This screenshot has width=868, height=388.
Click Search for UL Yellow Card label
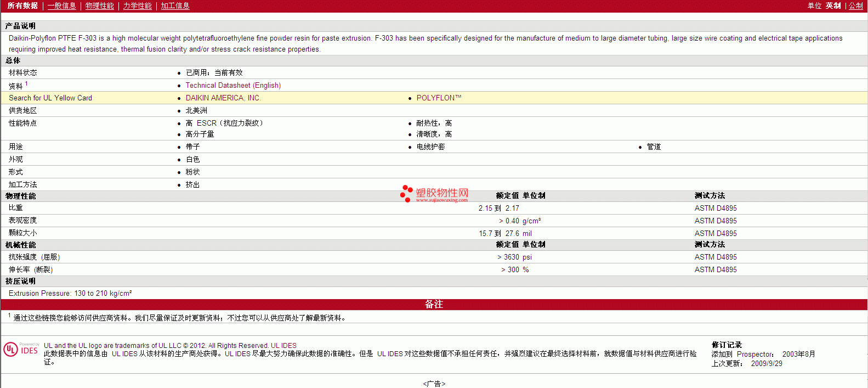point(50,98)
